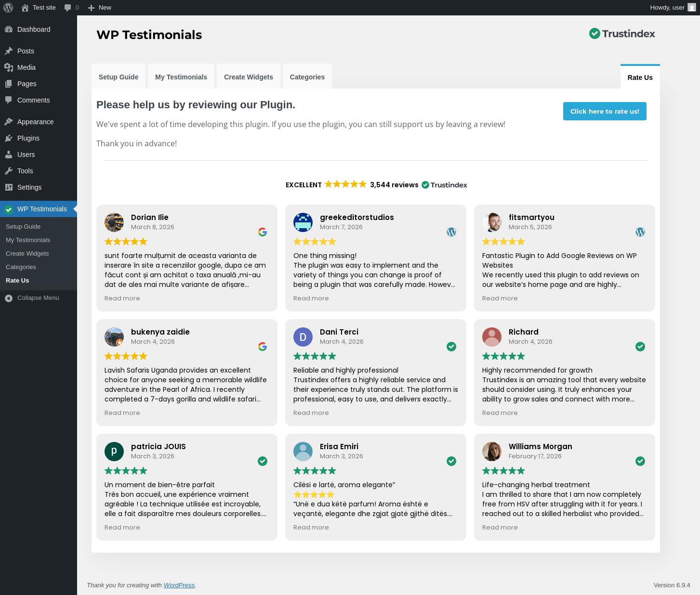Click the Pages icon in the sidebar

point(9,84)
